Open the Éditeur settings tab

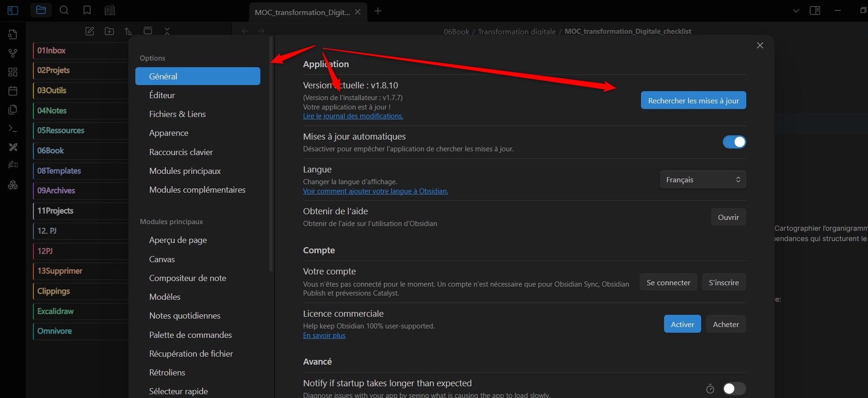coord(198,95)
